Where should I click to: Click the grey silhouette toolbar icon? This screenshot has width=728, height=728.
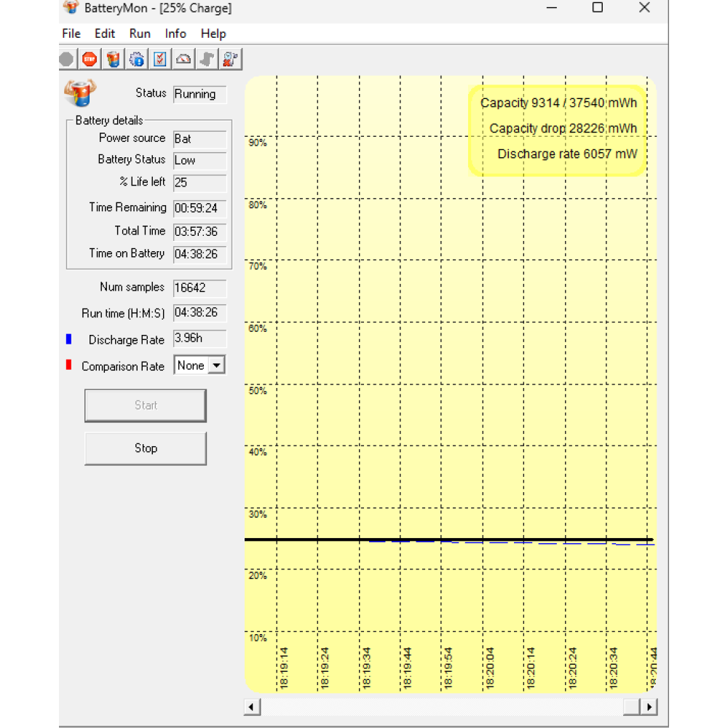click(207, 59)
